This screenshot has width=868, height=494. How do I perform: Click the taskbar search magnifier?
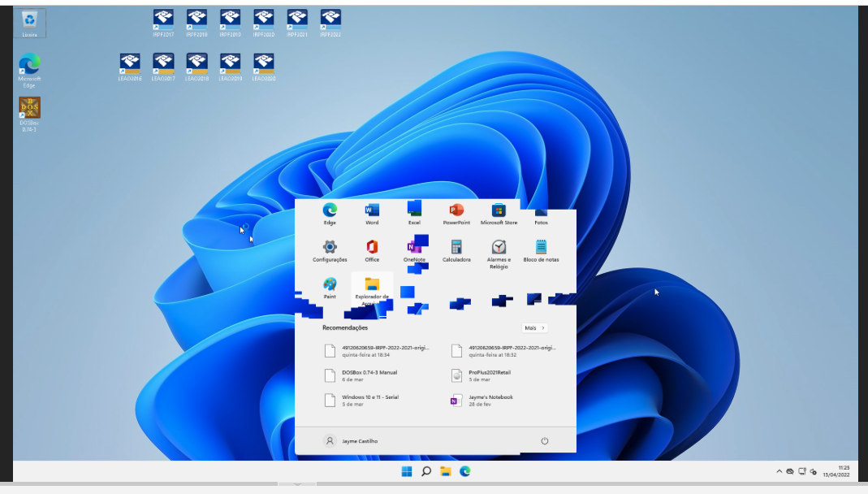click(x=425, y=471)
